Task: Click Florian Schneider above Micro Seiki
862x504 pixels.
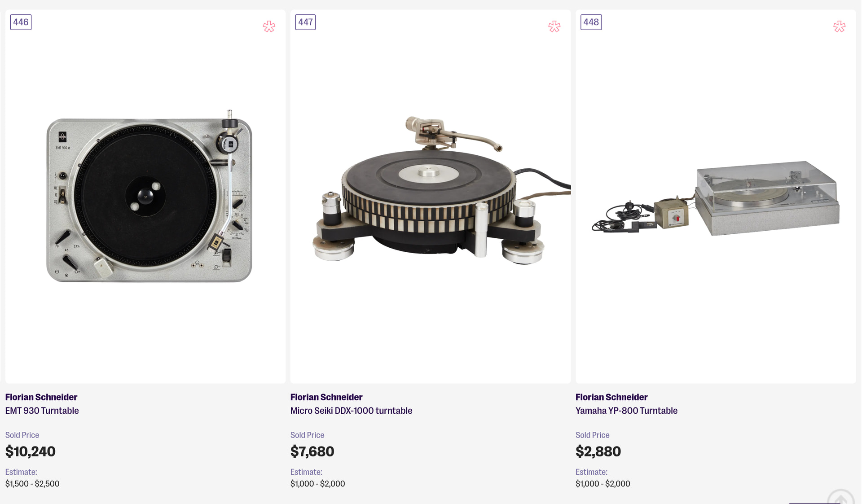Action: [326, 397]
